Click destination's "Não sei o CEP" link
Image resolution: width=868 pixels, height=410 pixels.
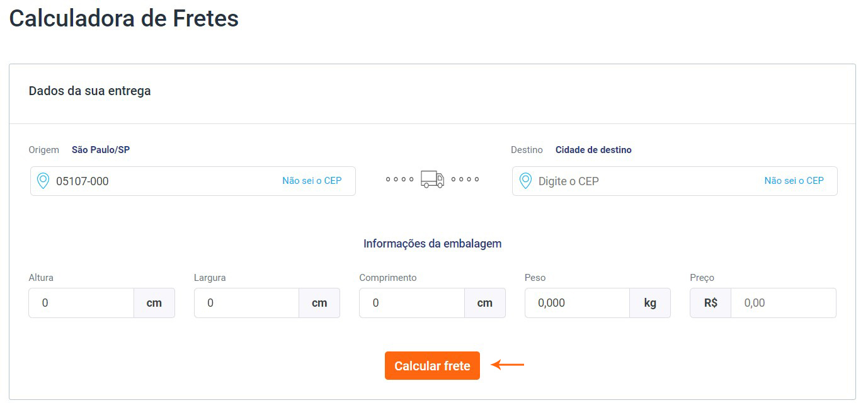pos(794,181)
